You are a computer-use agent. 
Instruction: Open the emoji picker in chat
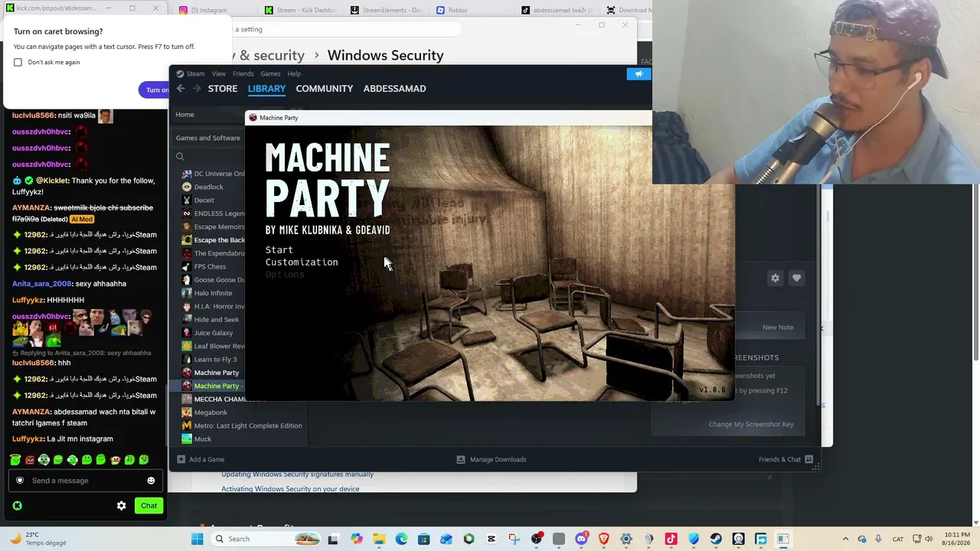click(x=151, y=481)
